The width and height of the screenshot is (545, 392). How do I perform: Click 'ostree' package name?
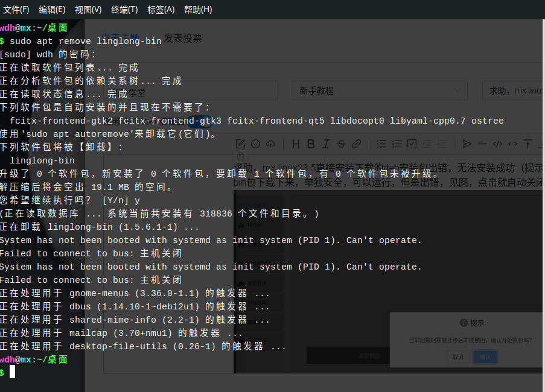(x=487, y=121)
